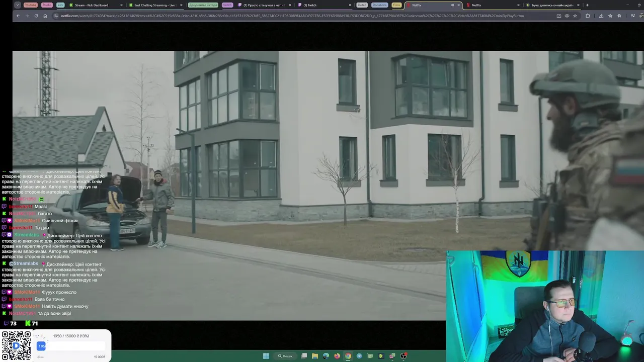The width and height of the screenshot is (644, 362).
Task: Open File Explorer from taskbar
Action: pyautogui.click(x=315, y=356)
